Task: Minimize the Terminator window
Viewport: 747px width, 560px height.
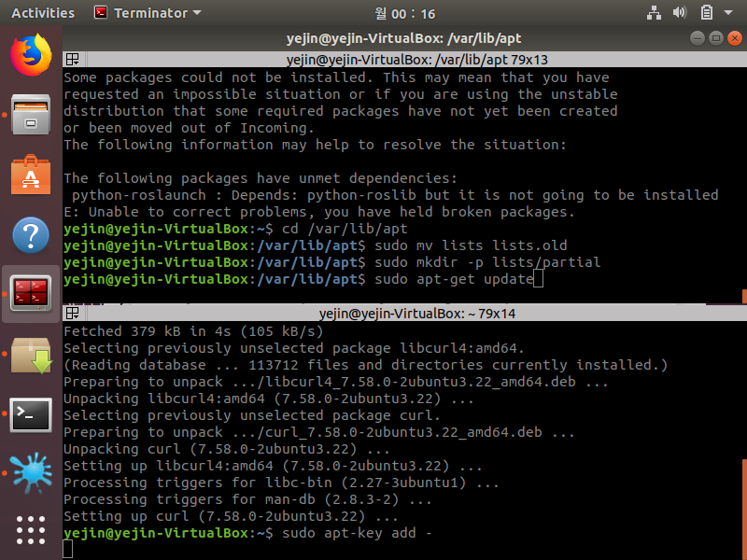Action: [x=698, y=38]
